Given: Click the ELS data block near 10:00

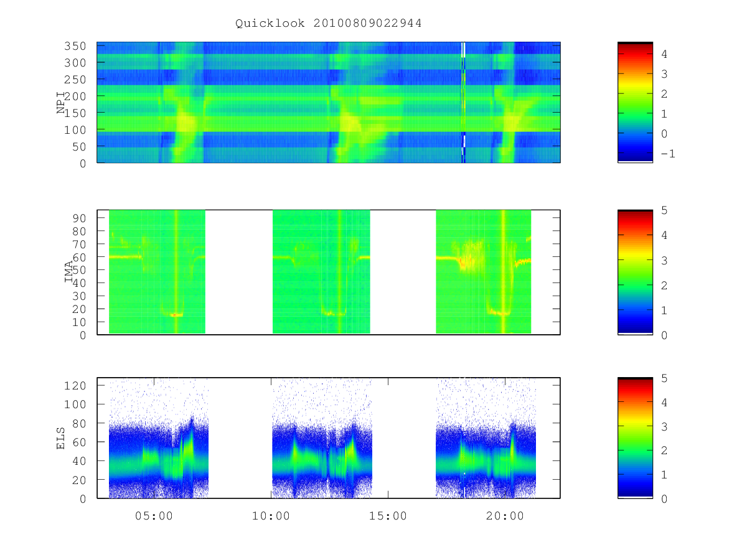Looking at the screenshot, I should [322, 437].
